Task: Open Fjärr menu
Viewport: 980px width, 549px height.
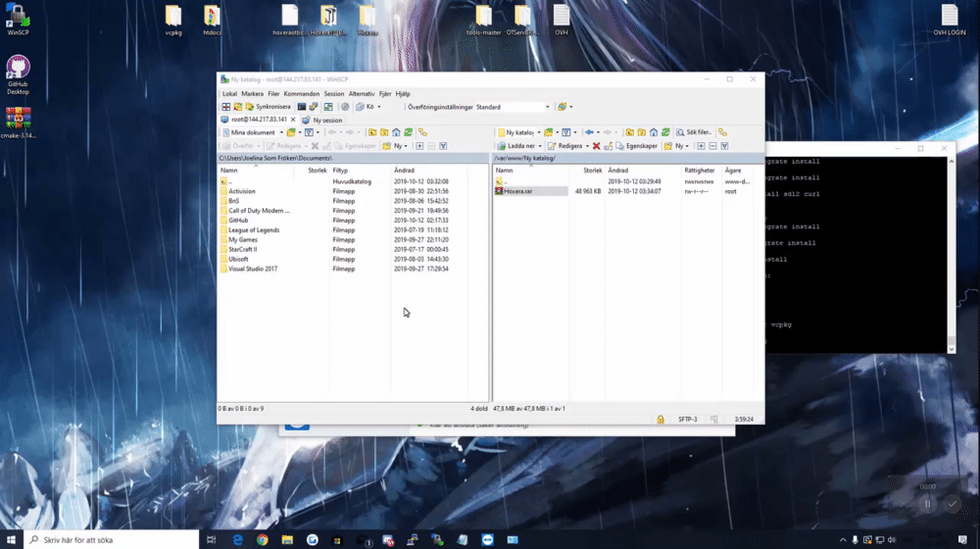Action: tap(385, 94)
